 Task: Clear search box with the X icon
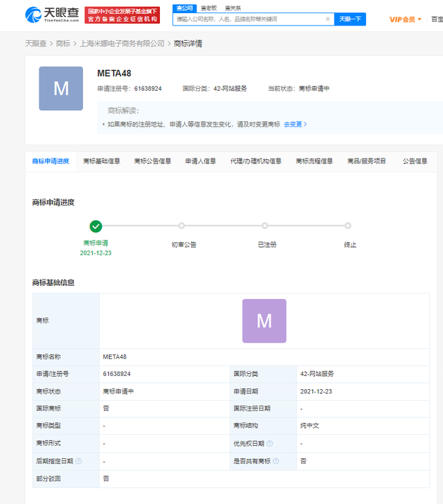point(327,19)
